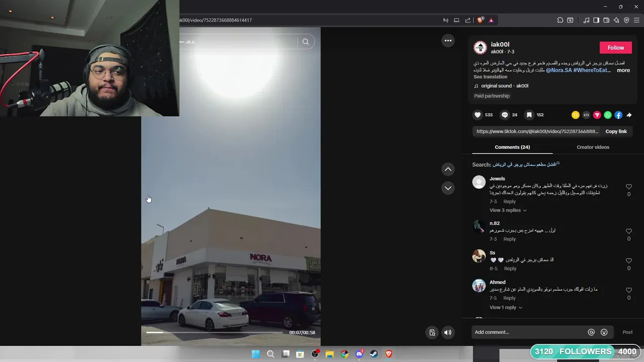The image size is (644, 362).
Task: Open the Windows Start menu
Action: 256,354
